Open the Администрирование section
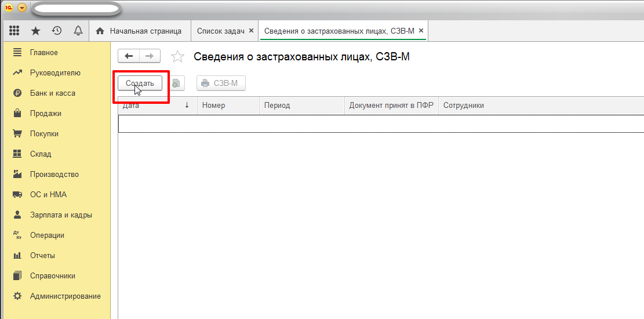 tap(65, 296)
